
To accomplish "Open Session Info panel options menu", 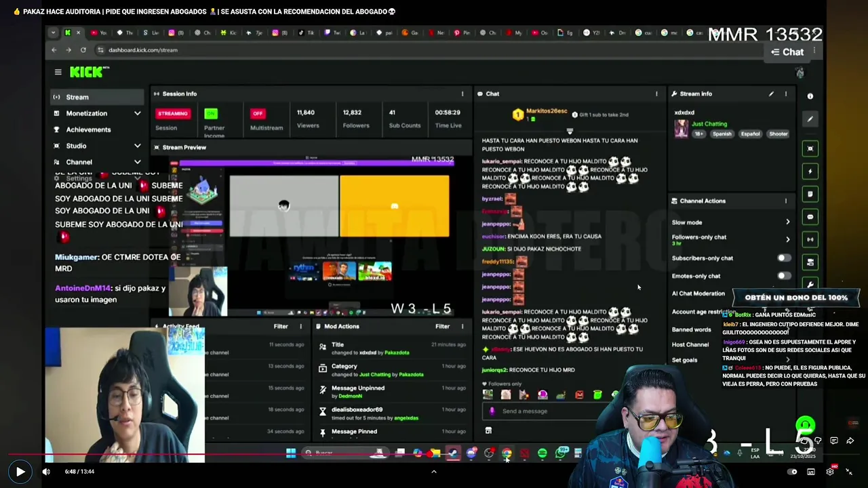I will tap(462, 94).
